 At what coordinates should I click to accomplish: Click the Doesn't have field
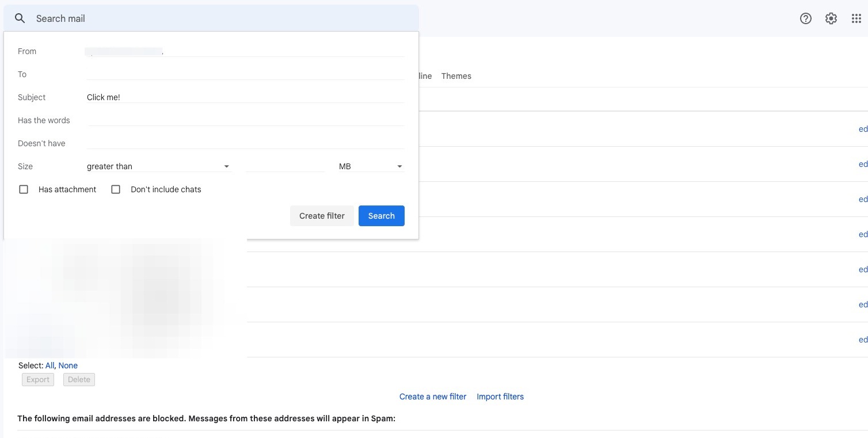(245, 143)
